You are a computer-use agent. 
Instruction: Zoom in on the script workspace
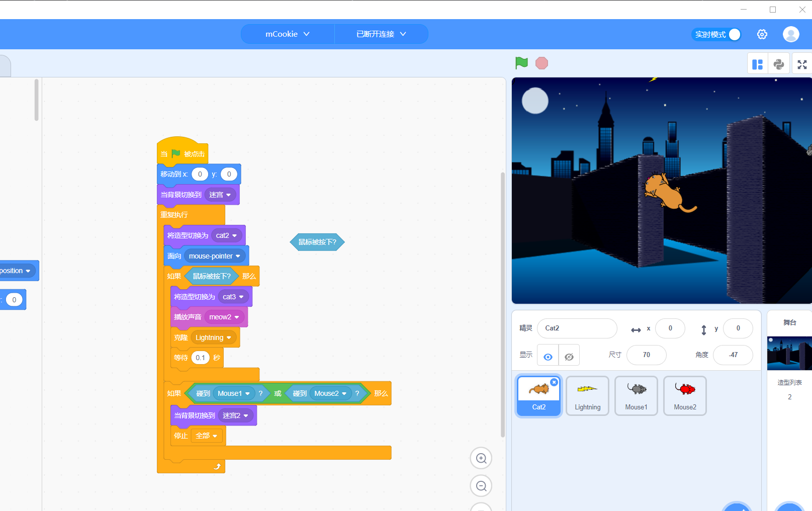click(481, 458)
